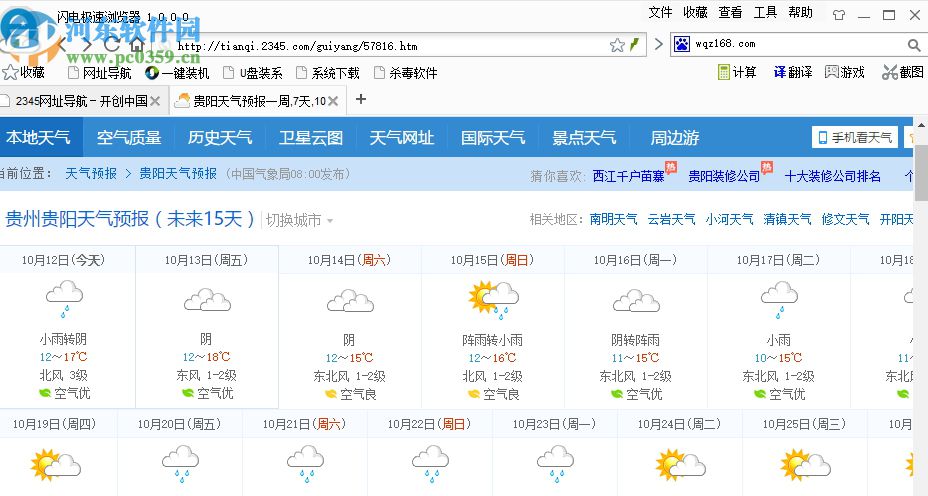The image size is (928, 496).
Task: Click the 10月19日 sunny cloud icon
Action: [x=55, y=465]
